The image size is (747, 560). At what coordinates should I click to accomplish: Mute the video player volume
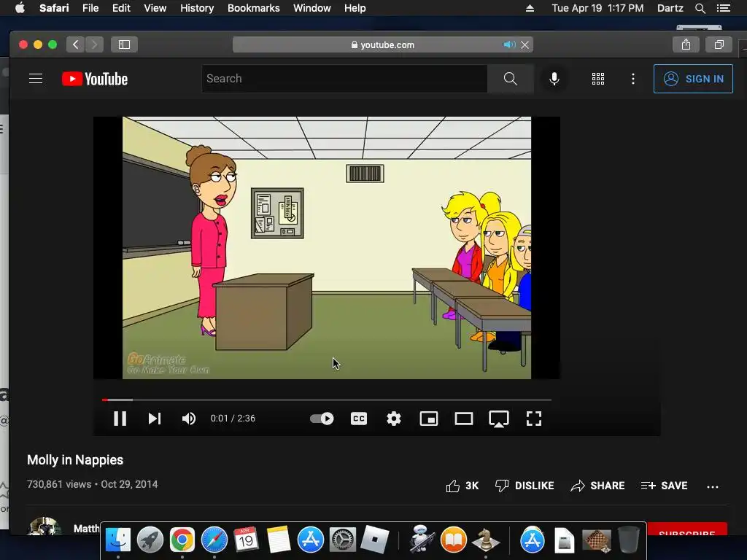click(x=189, y=419)
